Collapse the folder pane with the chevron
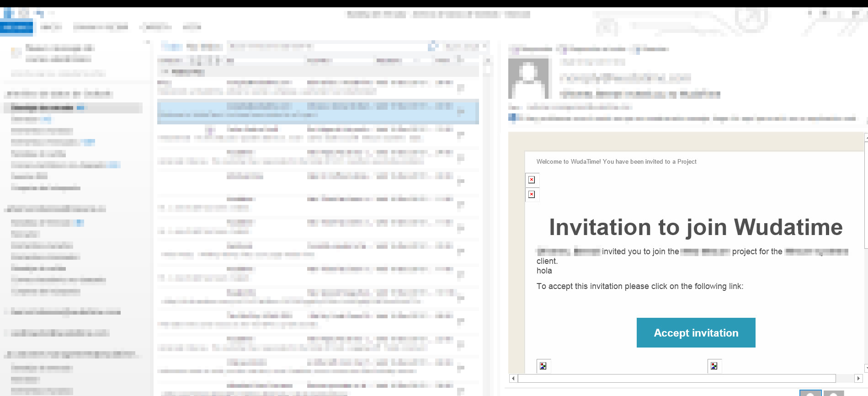 click(147, 43)
